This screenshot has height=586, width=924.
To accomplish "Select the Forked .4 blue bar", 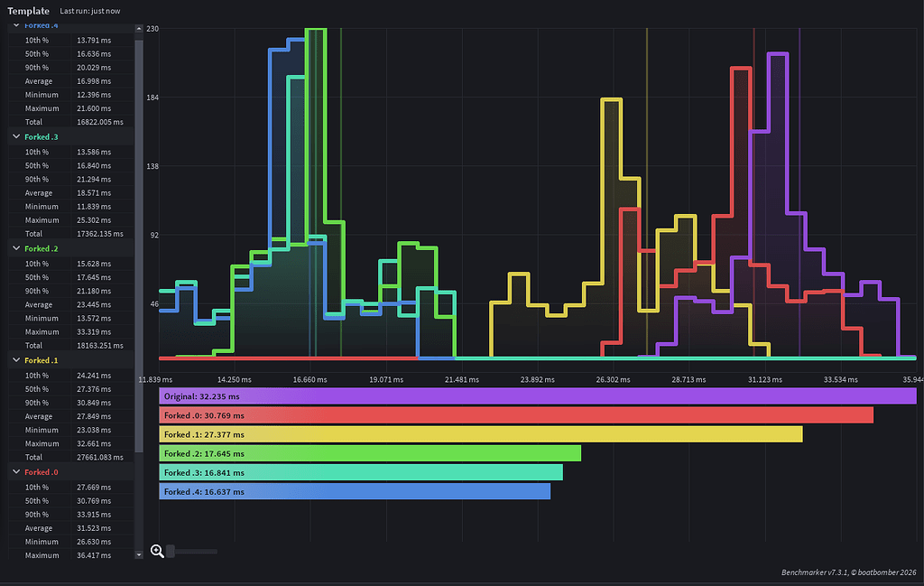I will tap(354, 492).
